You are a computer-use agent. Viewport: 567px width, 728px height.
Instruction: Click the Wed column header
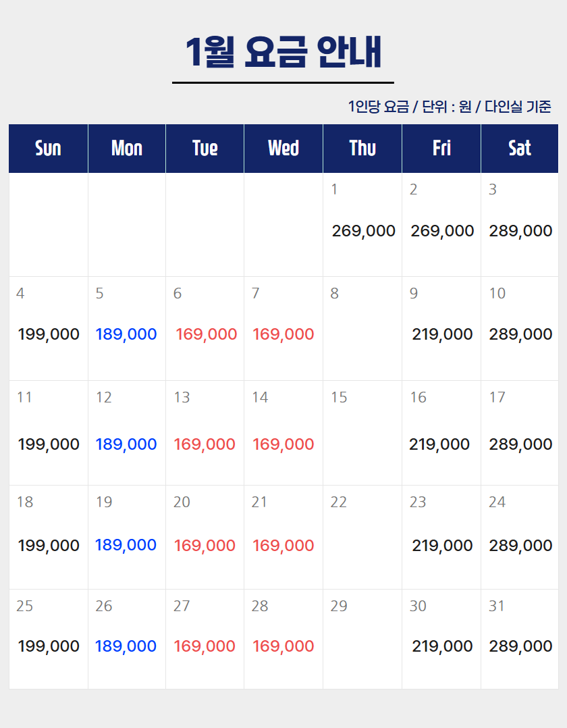click(x=283, y=149)
